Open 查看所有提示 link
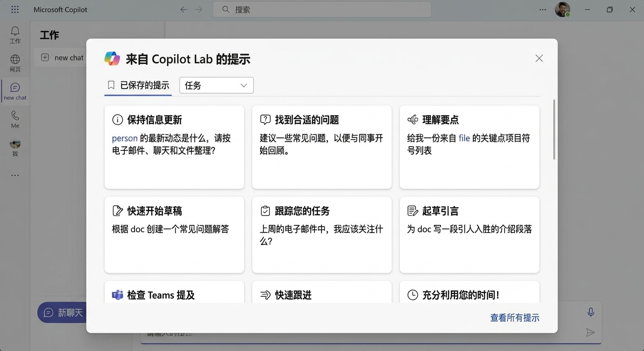This screenshot has width=644, height=351. pyautogui.click(x=515, y=318)
